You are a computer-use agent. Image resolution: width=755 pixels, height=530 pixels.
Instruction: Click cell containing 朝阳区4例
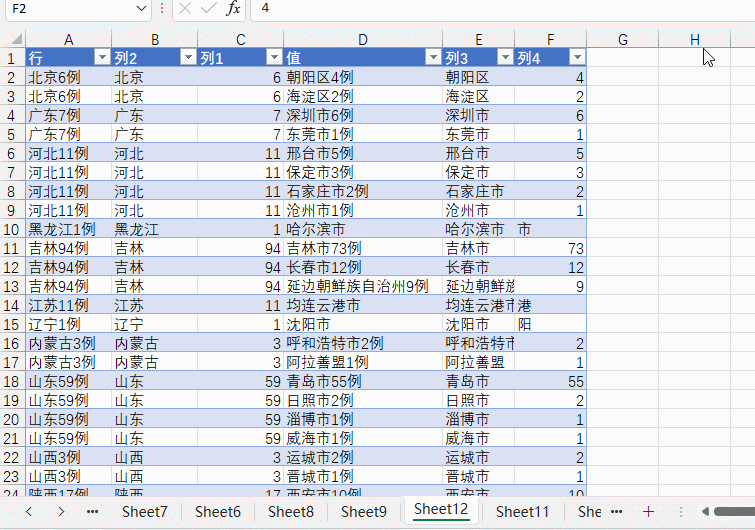coord(363,77)
